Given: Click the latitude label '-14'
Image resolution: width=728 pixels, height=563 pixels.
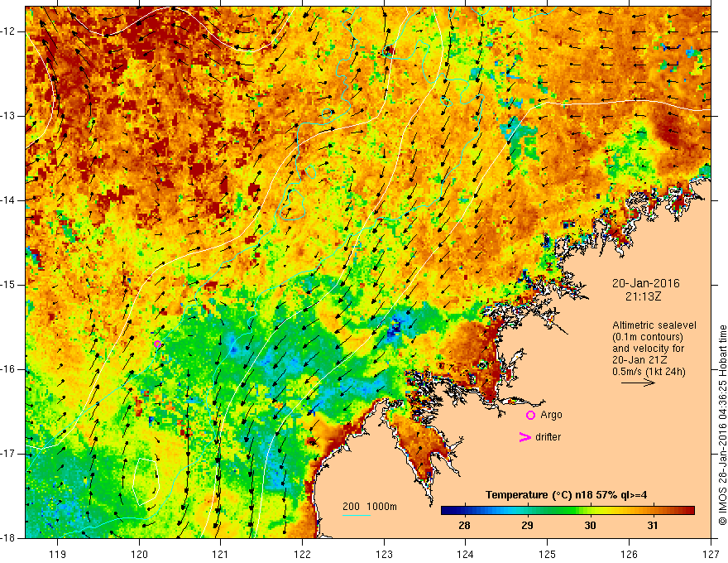Looking at the screenshot, I should (x=8, y=200).
